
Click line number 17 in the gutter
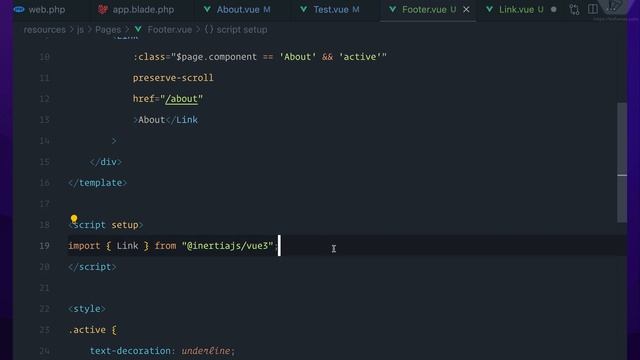click(x=44, y=204)
